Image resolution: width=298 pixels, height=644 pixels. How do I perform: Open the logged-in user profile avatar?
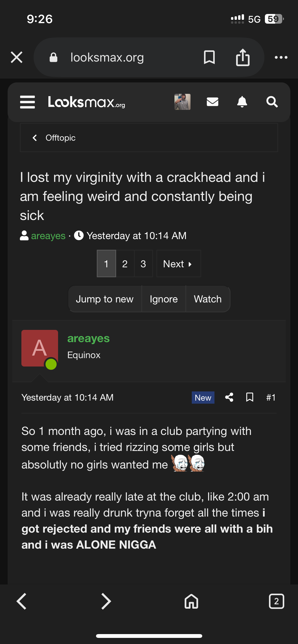click(x=182, y=102)
